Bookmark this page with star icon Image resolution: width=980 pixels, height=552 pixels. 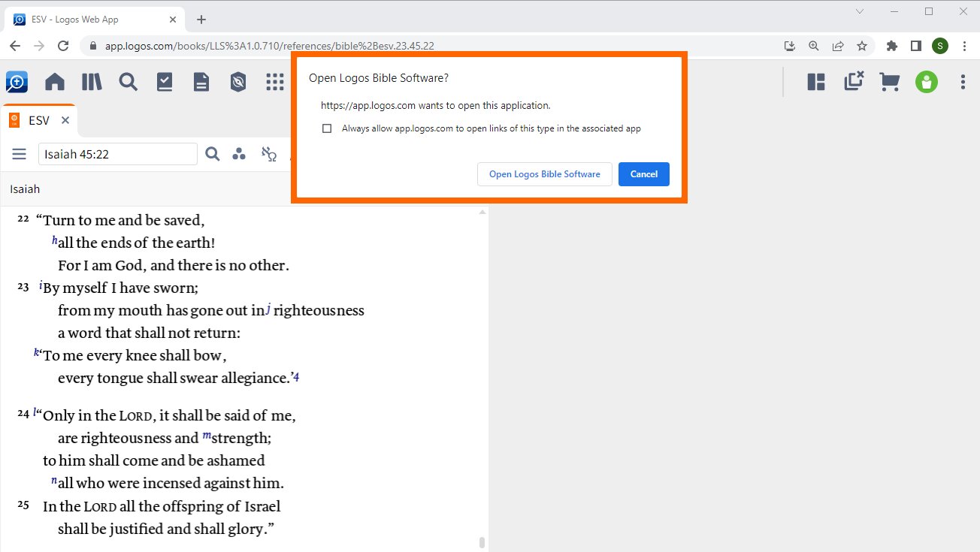[x=862, y=46]
